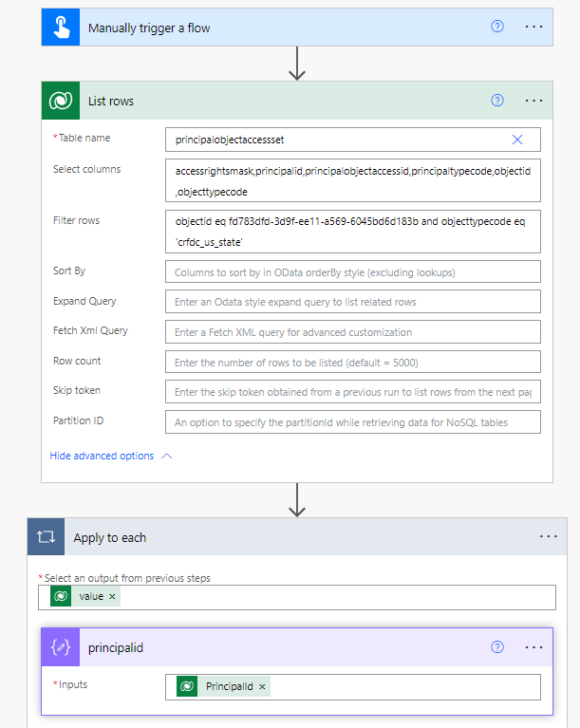Image resolution: width=580 pixels, height=728 pixels.
Task: Open help for principalid action
Action: click(x=497, y=647)
